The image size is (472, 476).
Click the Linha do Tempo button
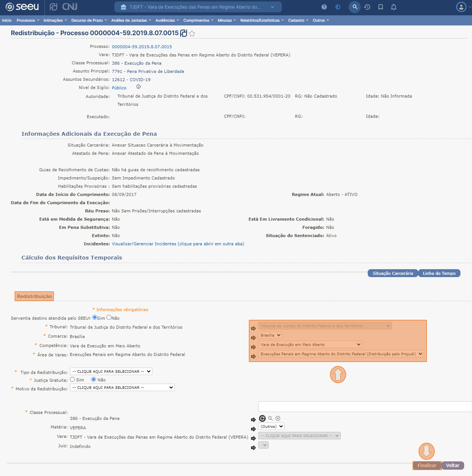tap(439, 273)
